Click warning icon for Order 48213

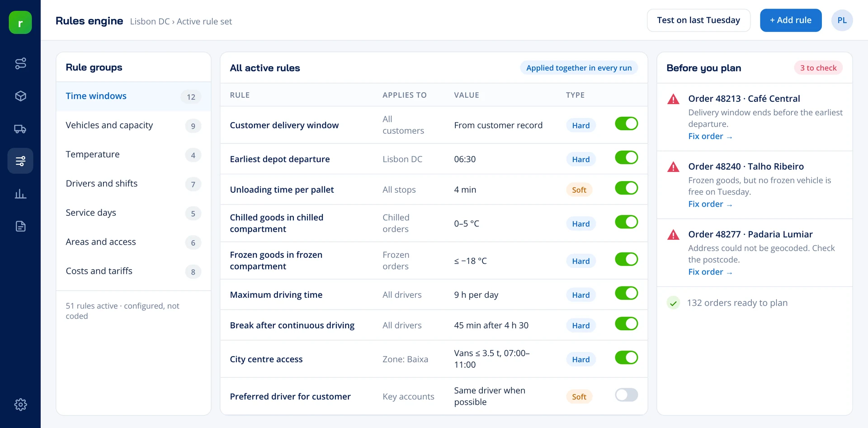[x=673, y=99]
